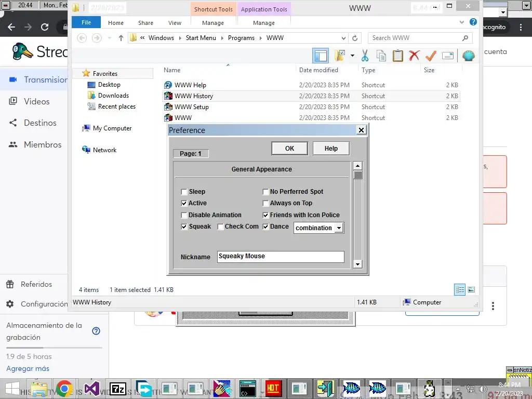Open Manage tab under Shortcut Tools
The width and height of the screenshot is (532, 399).
click(x=212, y=23)
